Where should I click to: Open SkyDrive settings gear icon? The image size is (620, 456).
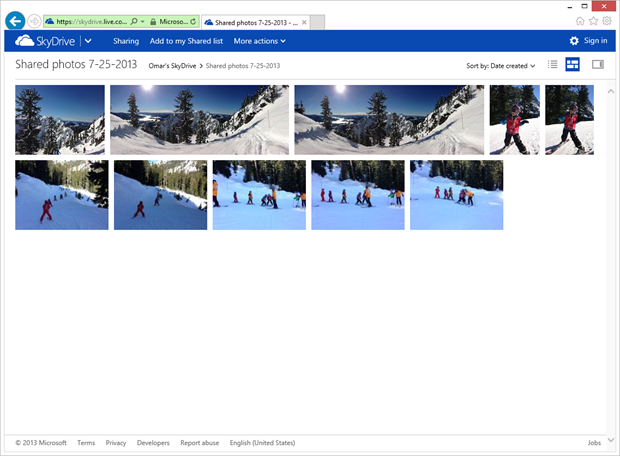tap(574, 41)
